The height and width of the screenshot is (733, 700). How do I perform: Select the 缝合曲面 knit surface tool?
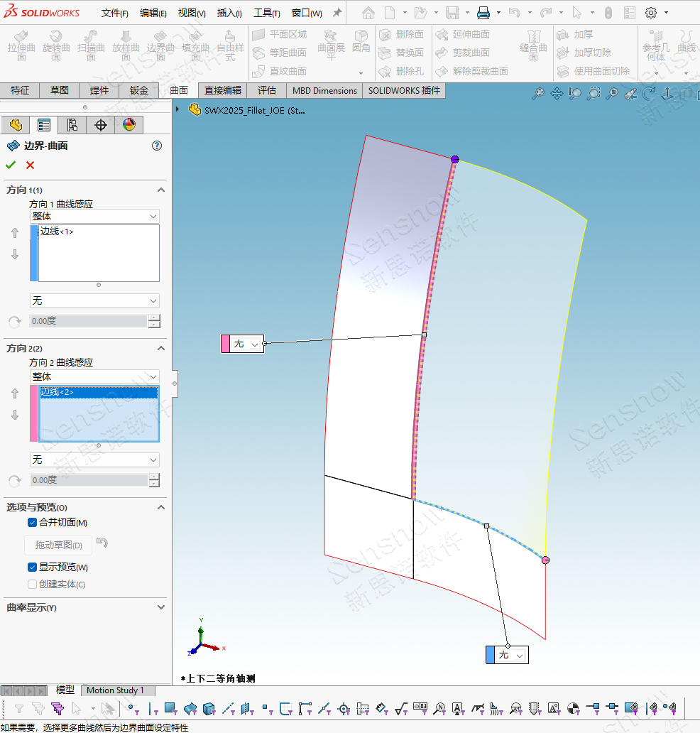533,47
